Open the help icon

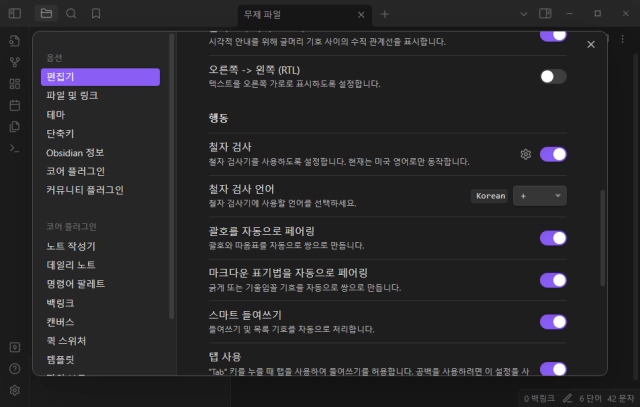[x=15, y=369]
